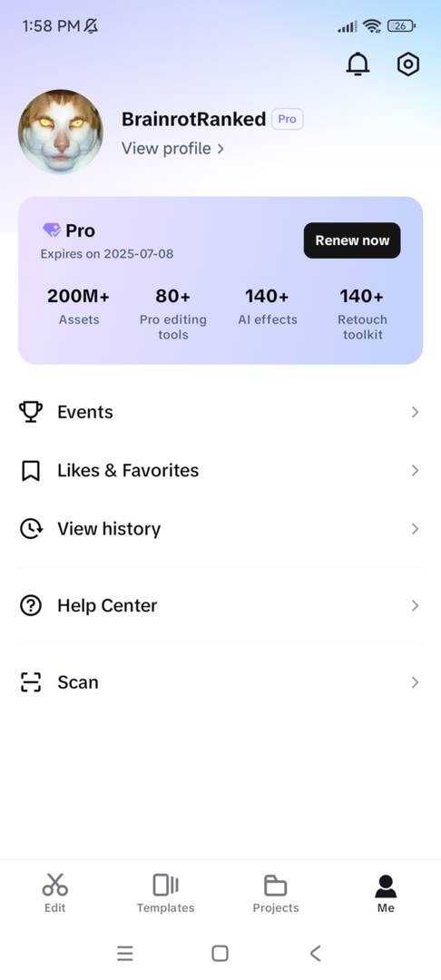Tap the Likes & Favorites bookmark icon

point(31,471)
